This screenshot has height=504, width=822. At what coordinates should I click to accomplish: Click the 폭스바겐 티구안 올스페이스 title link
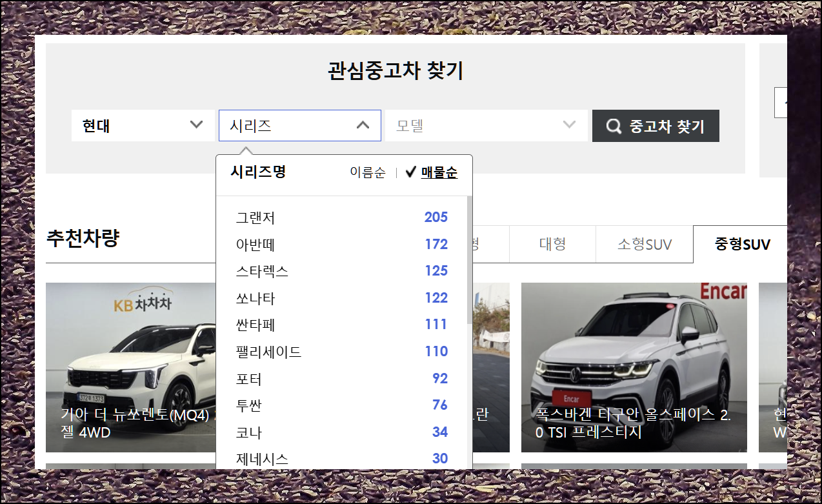tap(633, 423)
